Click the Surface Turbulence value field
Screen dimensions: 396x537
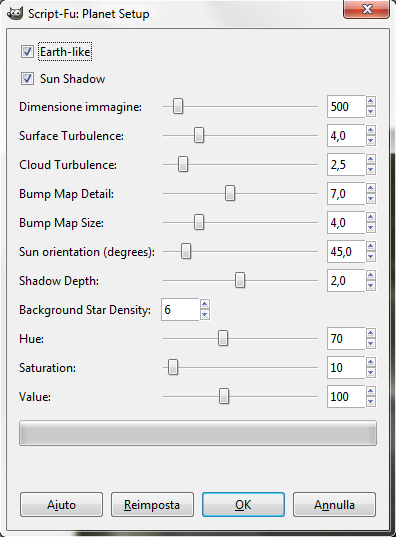tap(346, 136)
